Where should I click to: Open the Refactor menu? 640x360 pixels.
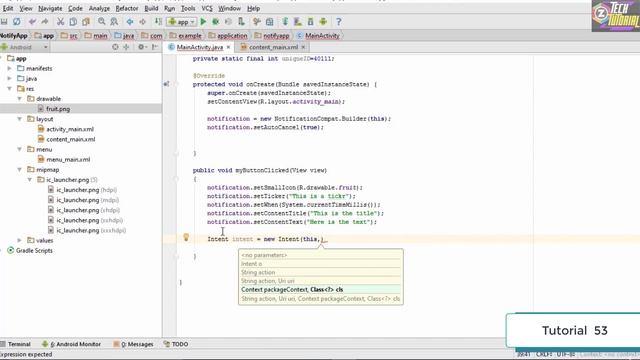coord(127,8)
